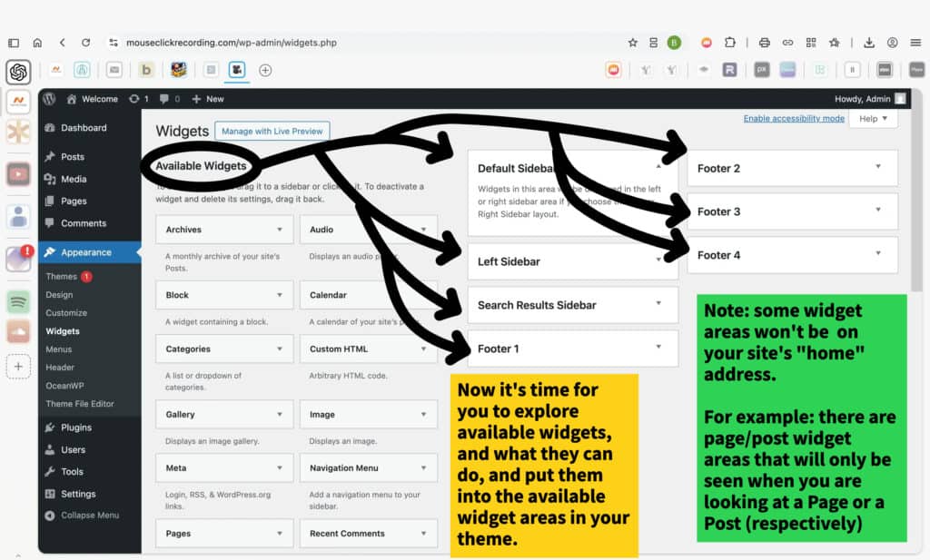Add a new tab with the plus icon
This screenshot has width=930, height=560.
[x=265, y=70]
